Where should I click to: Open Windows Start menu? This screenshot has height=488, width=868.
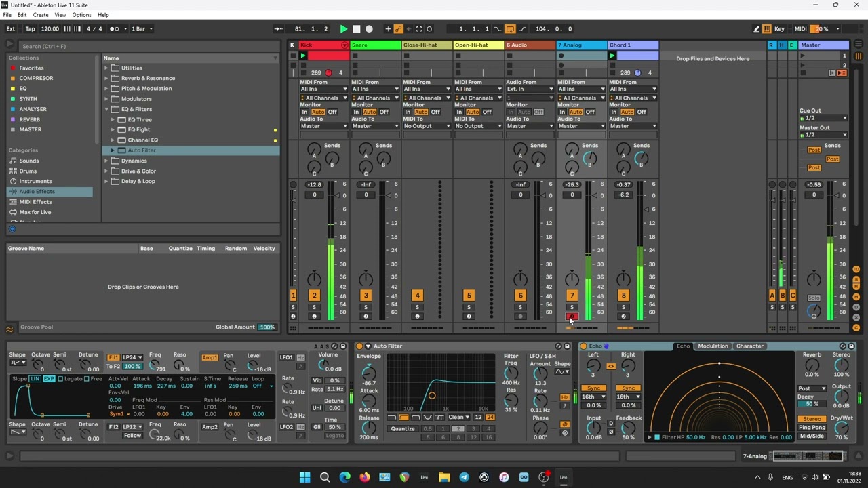pyautogui.click(x=304, y=477)
